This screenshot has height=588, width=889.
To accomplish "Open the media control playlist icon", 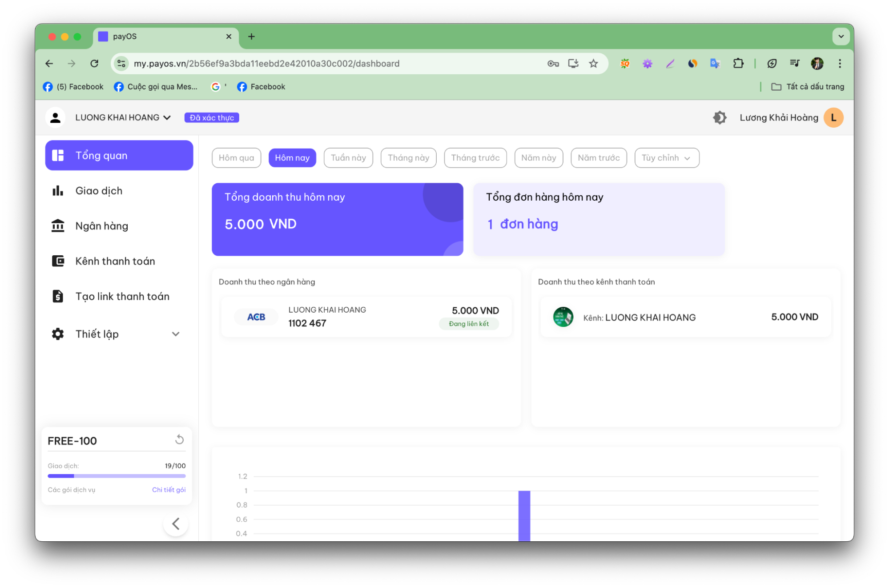I will (794, 64).
